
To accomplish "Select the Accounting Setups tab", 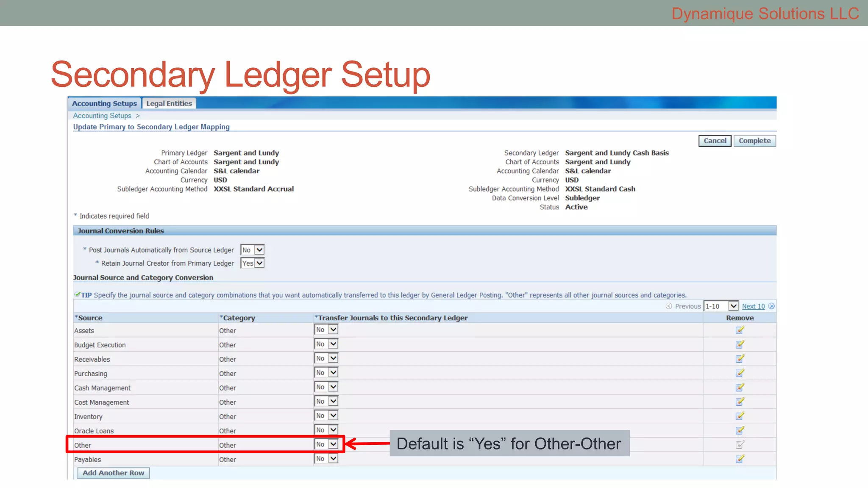I will 104,103.
